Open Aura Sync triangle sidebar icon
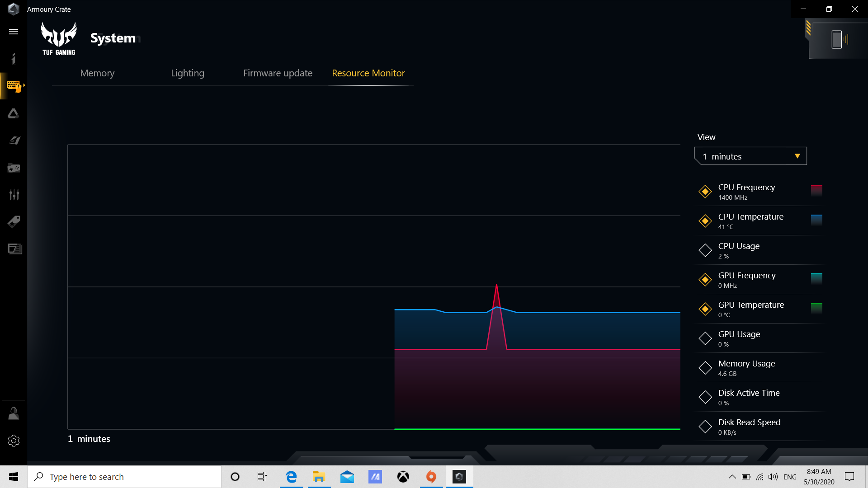868x488 pixels. coord(14,113)
